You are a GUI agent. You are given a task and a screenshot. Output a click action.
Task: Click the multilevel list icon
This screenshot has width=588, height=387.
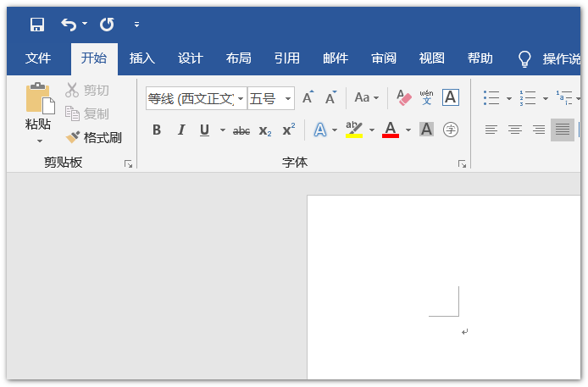(564, 98)
